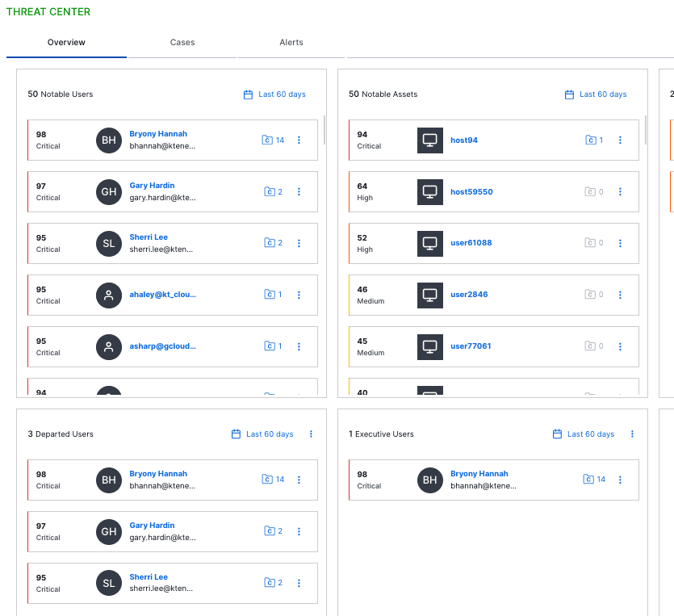
Task: Open more options for user61088
Action: click(620, 243)
